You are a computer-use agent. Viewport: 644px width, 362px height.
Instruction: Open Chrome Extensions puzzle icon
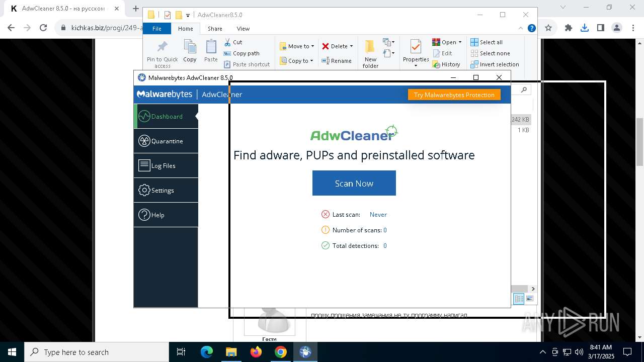tap(569, 28)
